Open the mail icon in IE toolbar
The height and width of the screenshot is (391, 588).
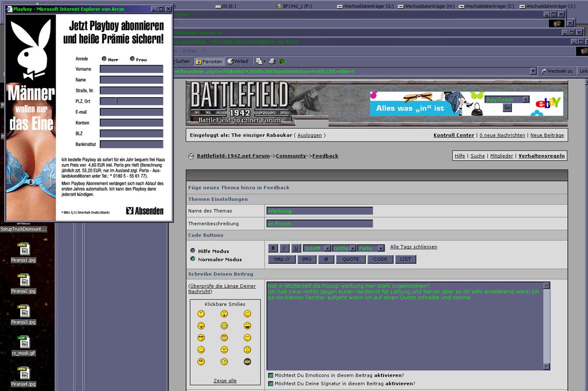point(259,61)
